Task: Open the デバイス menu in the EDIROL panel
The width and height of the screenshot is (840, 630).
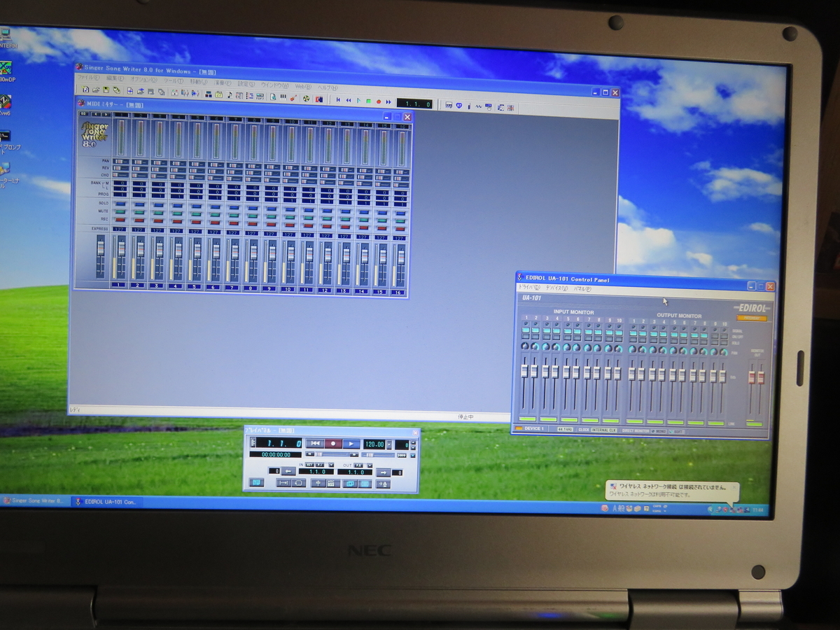Action: tap(557, 288)
